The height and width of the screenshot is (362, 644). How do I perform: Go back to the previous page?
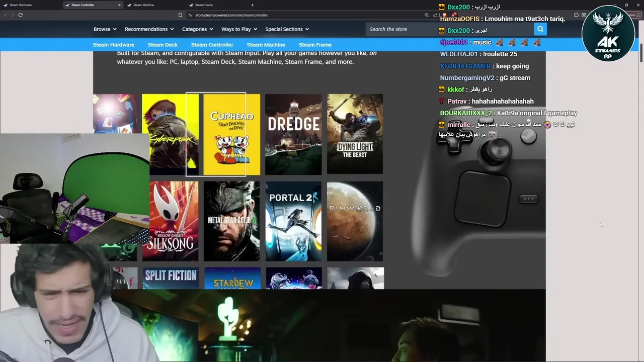click(x=6, y=15)
